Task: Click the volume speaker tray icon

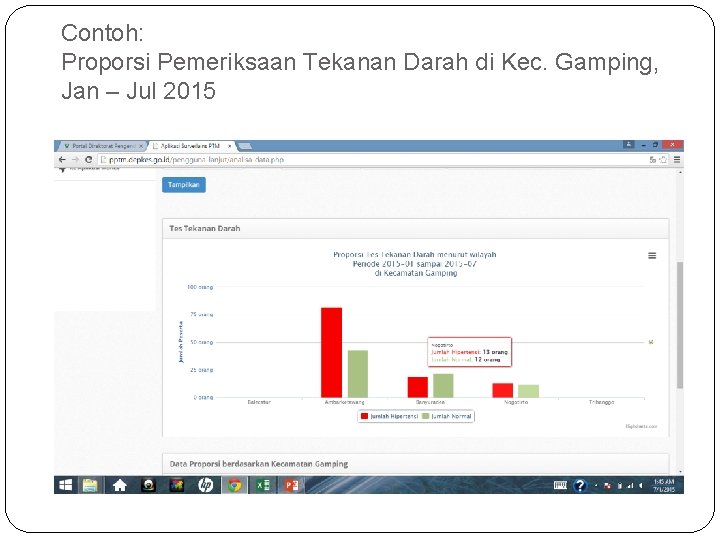Action: [641, 486]
